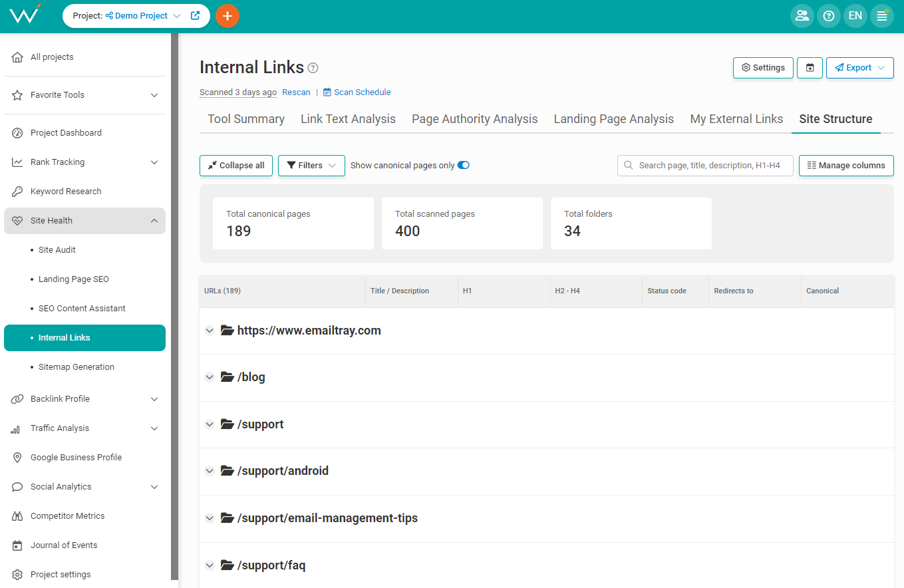The height and width of the screenshot is (588, 904).
Task: Click the Rank Tracking chart icon
Action: pyautogui.click(x=17, y=162)
